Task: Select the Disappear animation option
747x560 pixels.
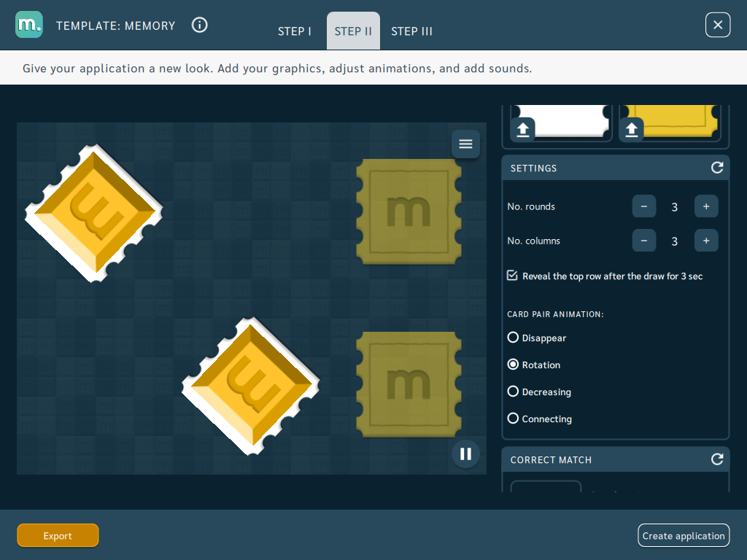Action: pyautogui.click(x=513, y=338)
